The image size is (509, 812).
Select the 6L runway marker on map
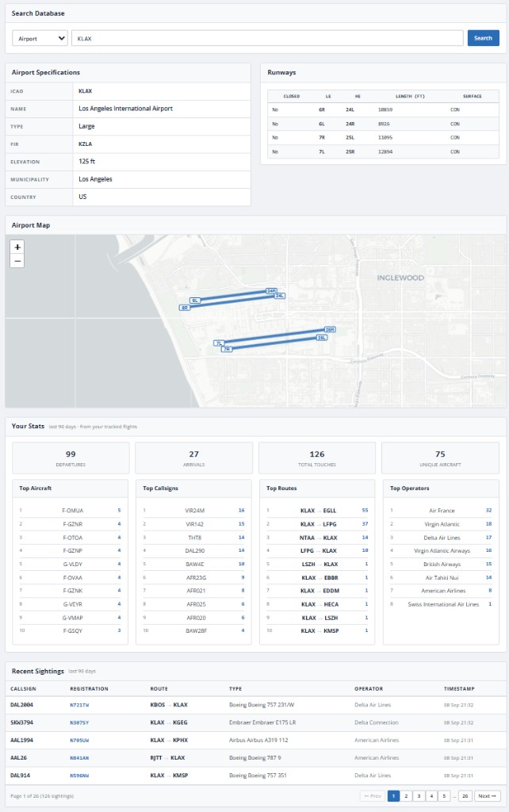[195, 301]
